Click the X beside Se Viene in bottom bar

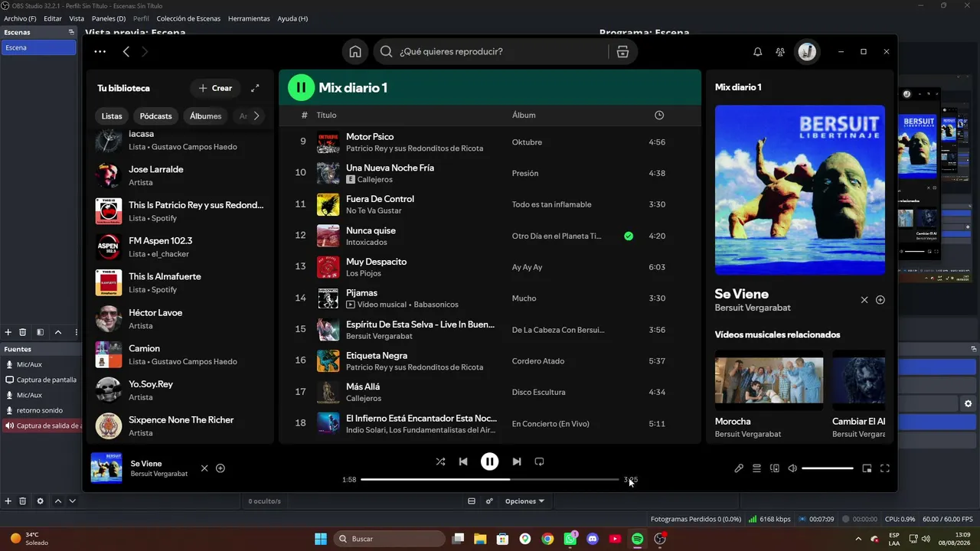pyautogui.click(x=204, y=468)
